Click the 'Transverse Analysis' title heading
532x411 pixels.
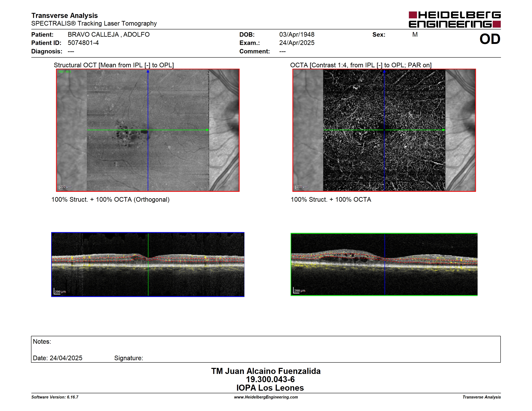tap(64, 16)
